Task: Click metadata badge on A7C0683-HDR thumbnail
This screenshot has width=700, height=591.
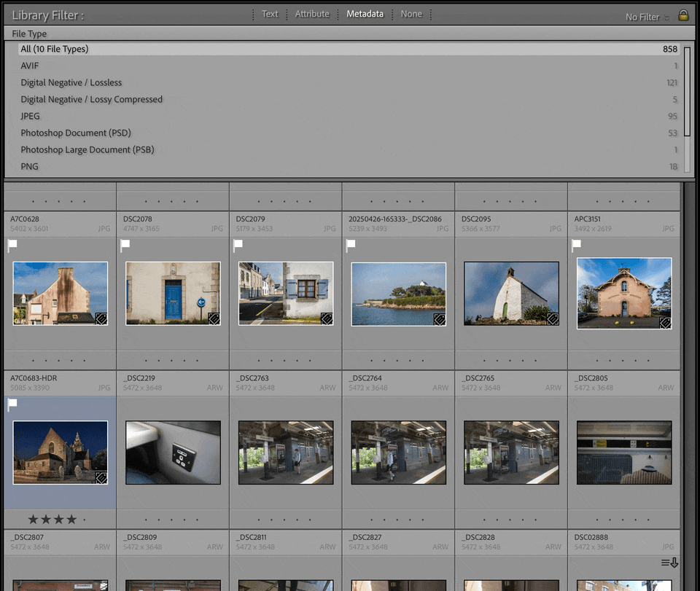Action: click(101, 478)
